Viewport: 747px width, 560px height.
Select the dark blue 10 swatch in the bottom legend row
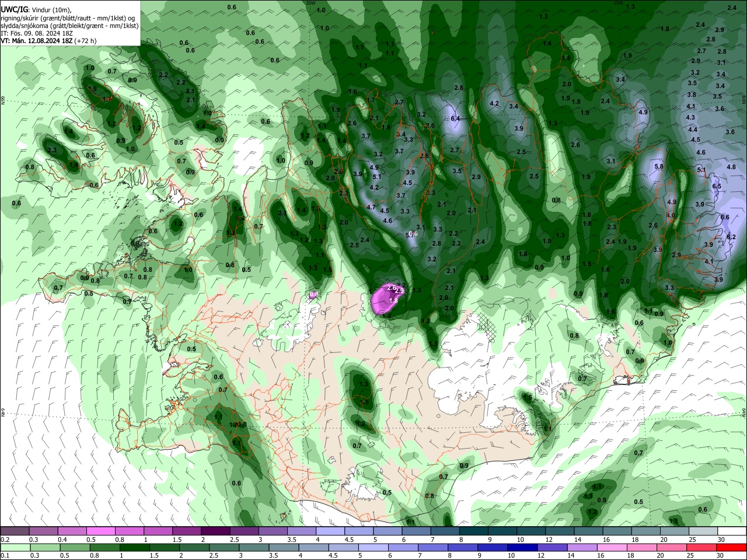523,547
